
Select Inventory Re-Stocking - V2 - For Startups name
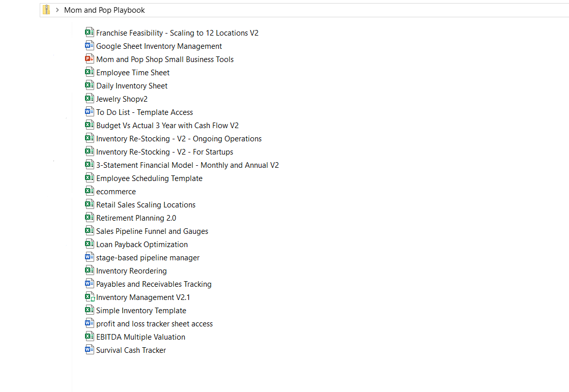pos(165,152)
